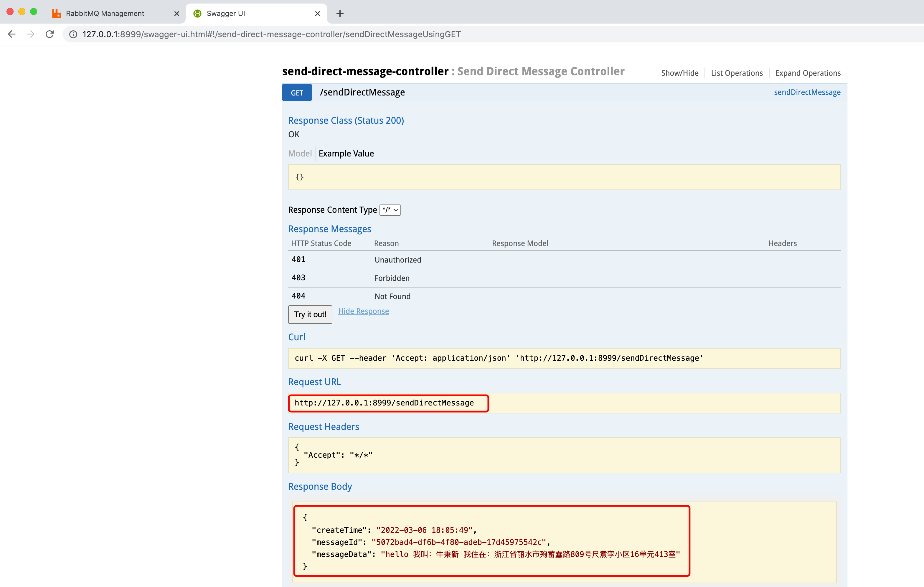Click the RabbitMQ tab favicon
This screenshot has width=924, height=587.
point(56,14)
